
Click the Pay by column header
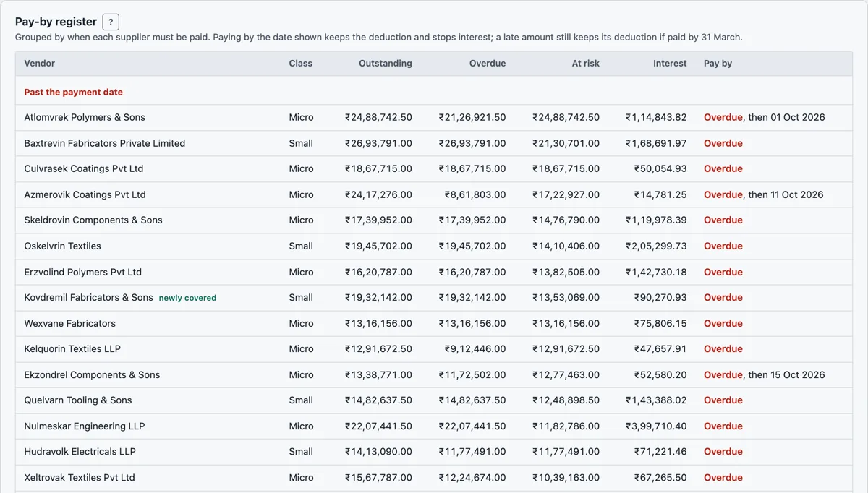tap(718, 64)
